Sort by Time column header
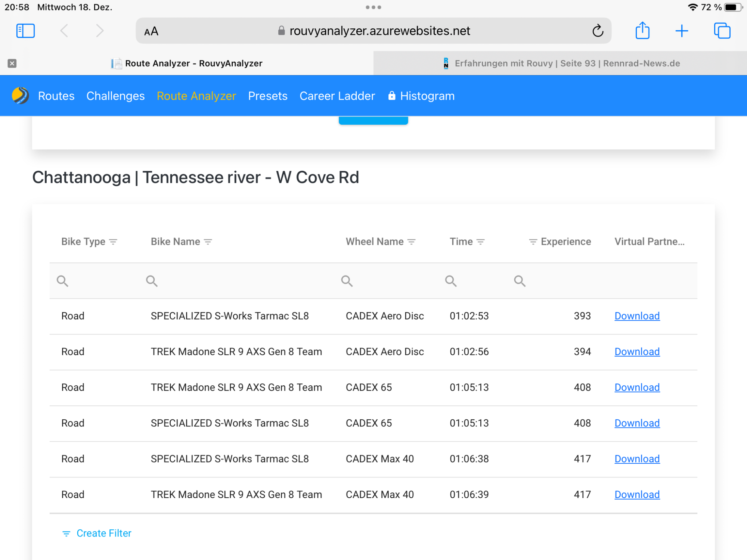Screen dimensions: 747x560 (461, 242)
